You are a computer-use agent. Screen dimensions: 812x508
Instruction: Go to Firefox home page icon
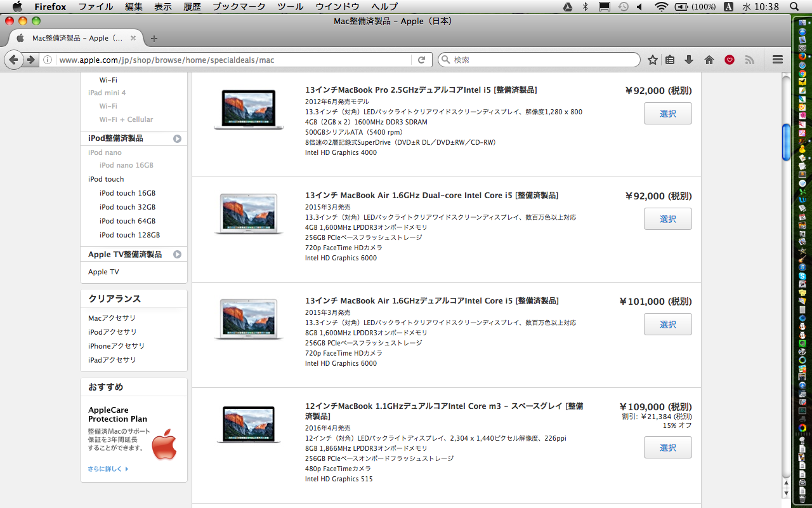pos(709,60)
